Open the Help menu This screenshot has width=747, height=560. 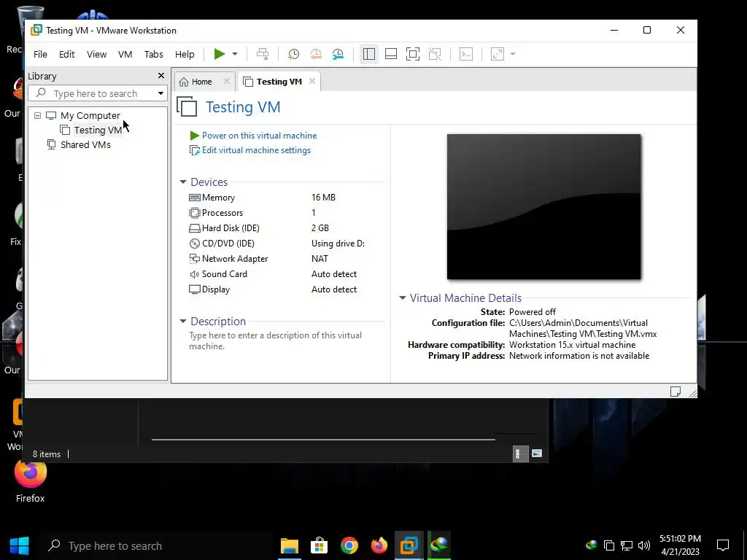click(x=185, y=54)
